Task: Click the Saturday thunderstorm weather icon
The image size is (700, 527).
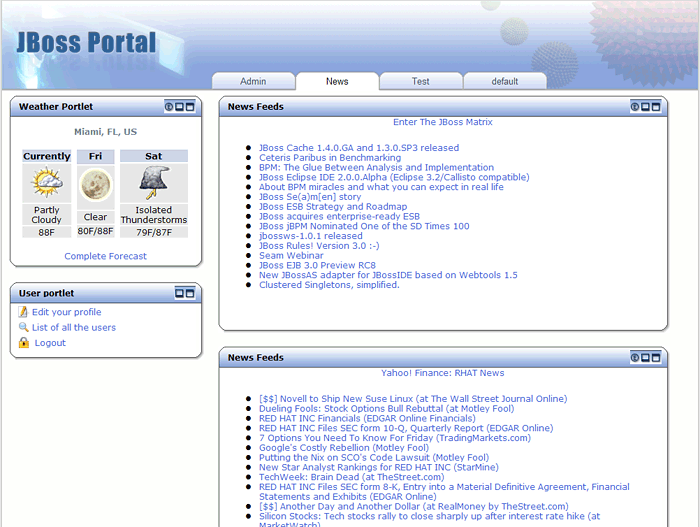Action: [x=154, y=183]
